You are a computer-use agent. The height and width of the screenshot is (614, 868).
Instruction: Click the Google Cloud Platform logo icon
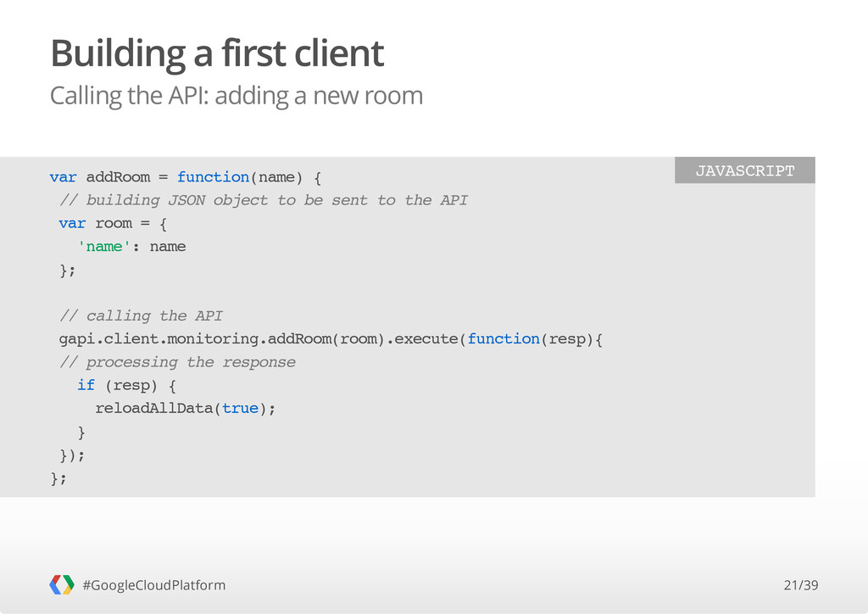61,584
